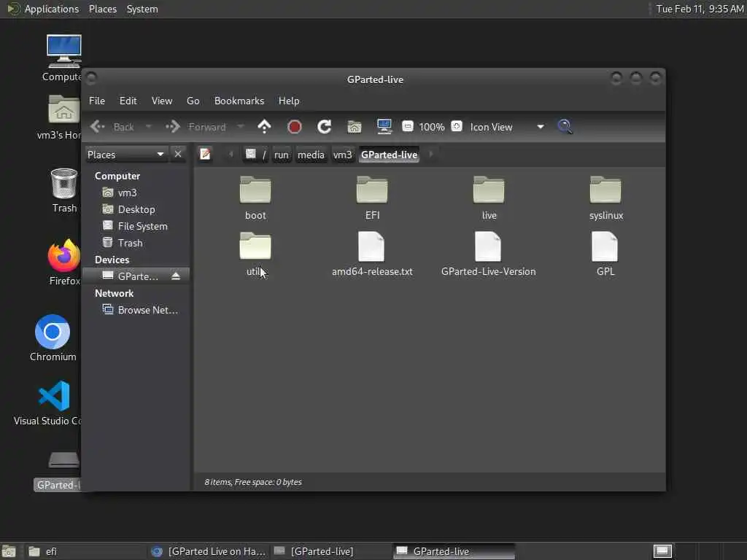Open Places menu in top panel

(x=102, y=9)
